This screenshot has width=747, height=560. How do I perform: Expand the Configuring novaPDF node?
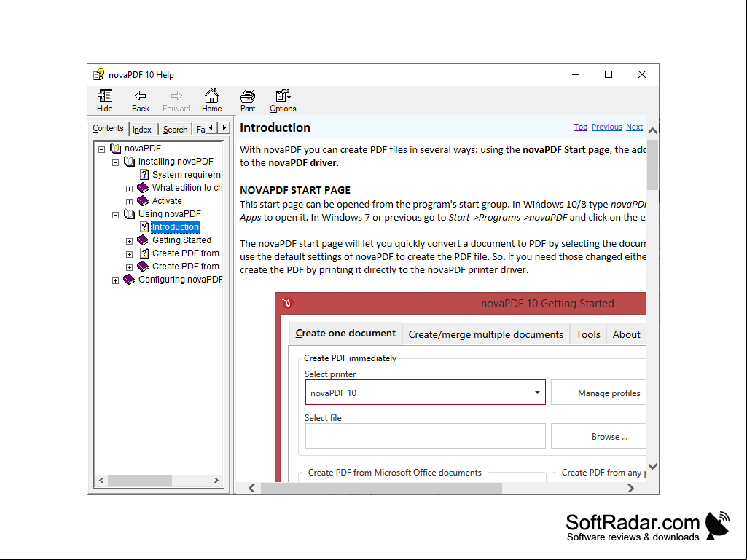pyautogui.click(x=115, y=281)
